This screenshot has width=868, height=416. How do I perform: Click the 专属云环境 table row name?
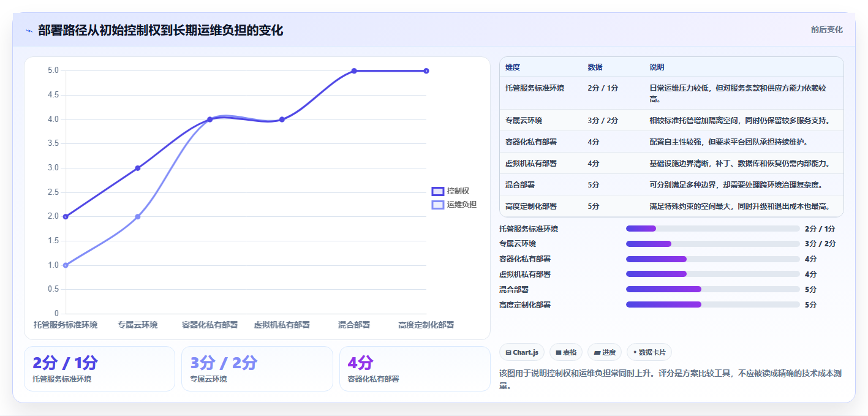(x=524, y=121)
